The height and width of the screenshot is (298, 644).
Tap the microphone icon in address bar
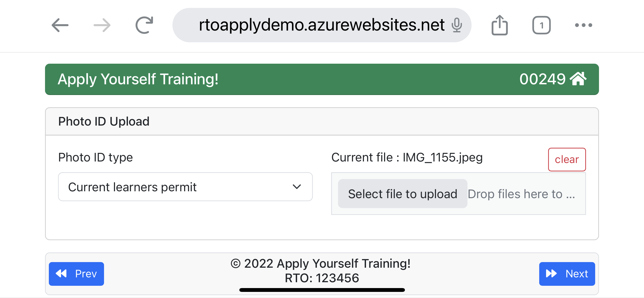click(x=457, y=25)
